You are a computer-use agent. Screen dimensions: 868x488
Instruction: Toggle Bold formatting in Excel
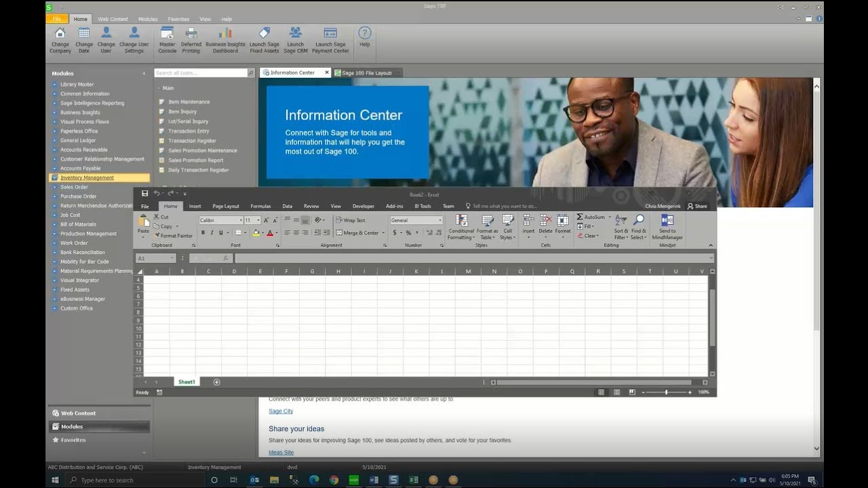203,232
